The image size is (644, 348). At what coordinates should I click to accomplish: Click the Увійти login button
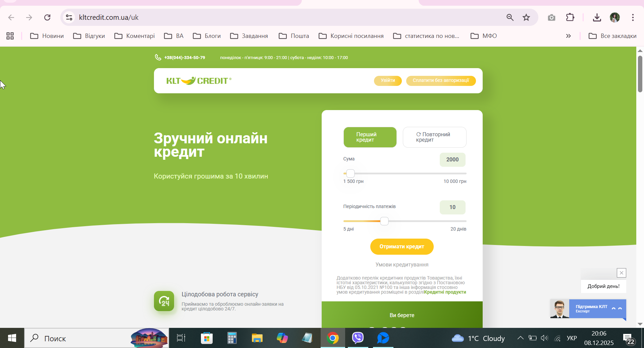pyautogui.click(x=388, y=81)
